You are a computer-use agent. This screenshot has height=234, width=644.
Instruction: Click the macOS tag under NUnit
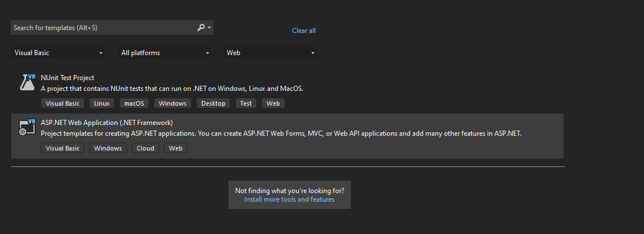(x=134, y=103)
